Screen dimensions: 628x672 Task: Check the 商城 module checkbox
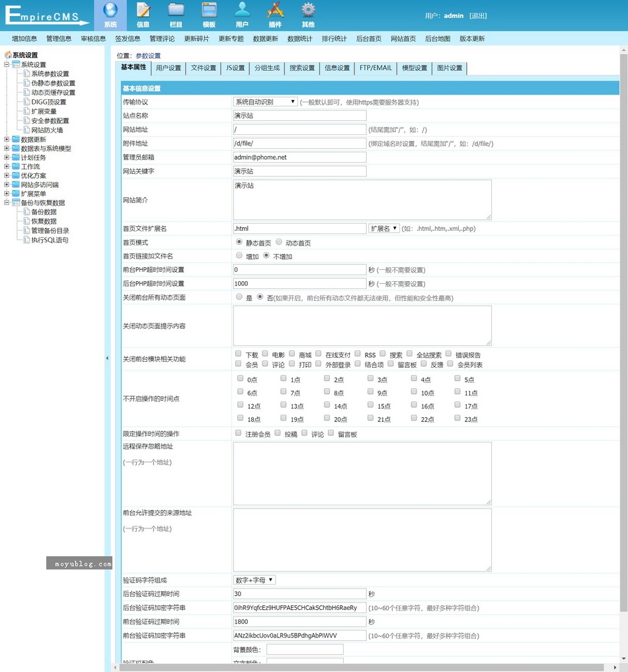click(x=292, y=354)
